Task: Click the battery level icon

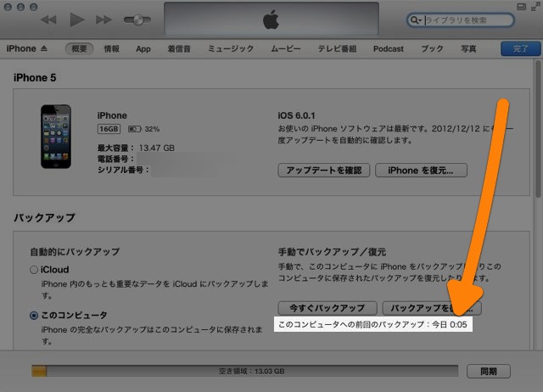Action: pos(135,129)
